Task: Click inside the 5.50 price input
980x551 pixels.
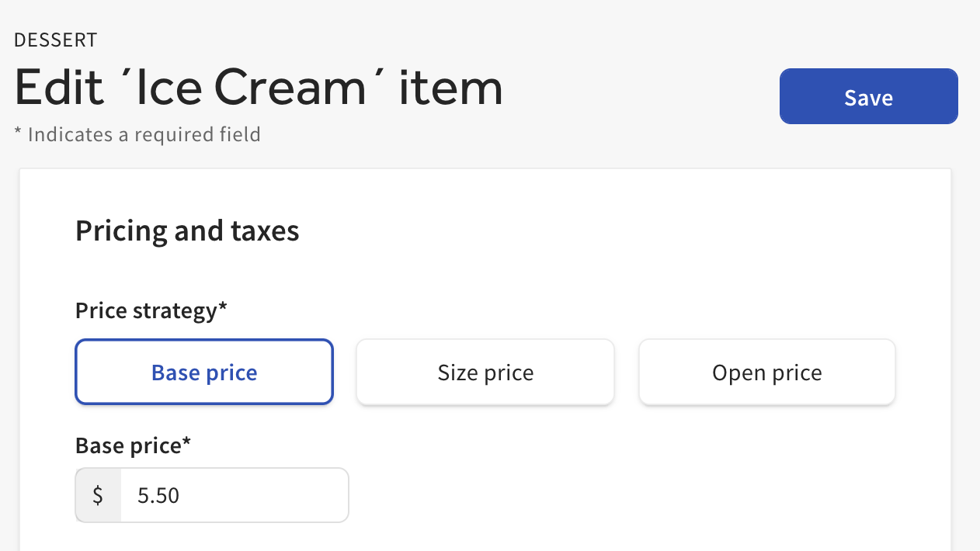Action: tap(233, 494)
